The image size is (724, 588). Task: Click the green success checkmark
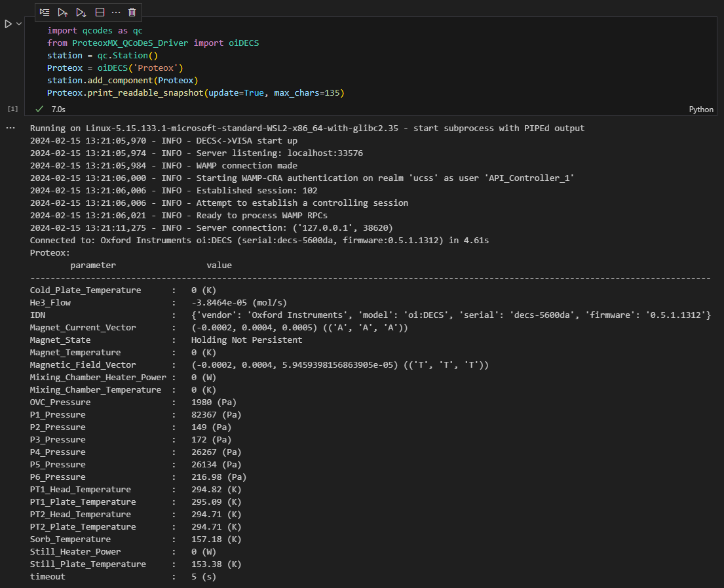(x=39, y=109)
